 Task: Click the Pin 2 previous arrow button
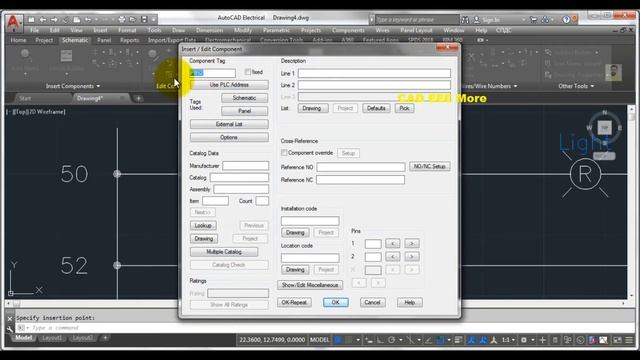click(x=393, y=257)
